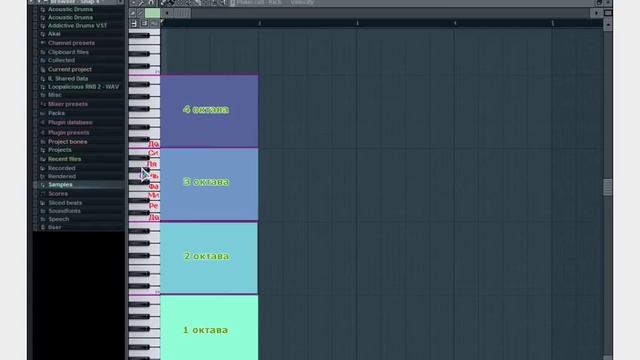
Task: Expand Mixer presets in the browser
Action: pyautogui.click(x=68, y=104)
